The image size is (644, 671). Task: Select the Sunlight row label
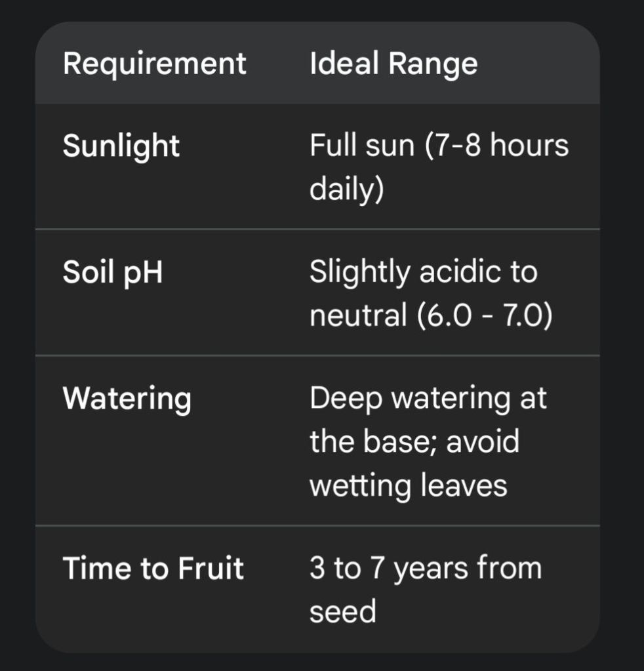point(121,144)
